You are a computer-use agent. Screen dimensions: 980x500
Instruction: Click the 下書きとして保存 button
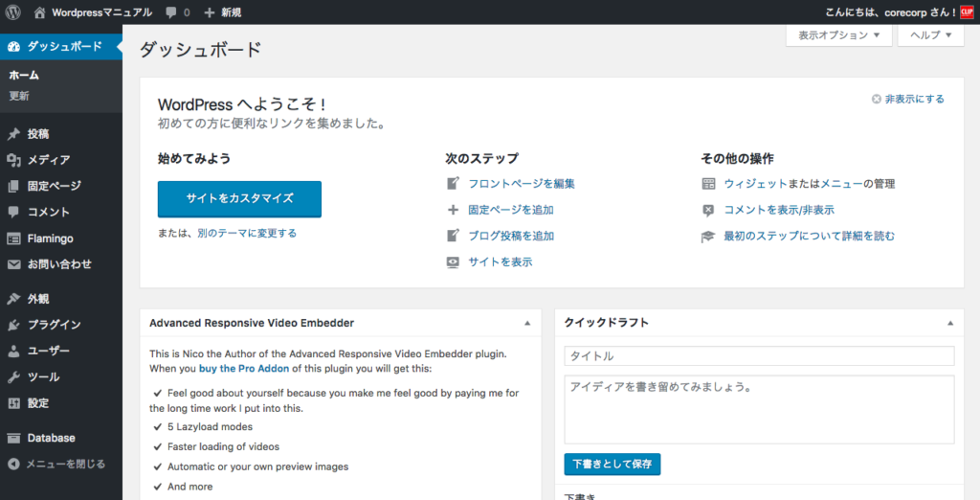point(612,464)
